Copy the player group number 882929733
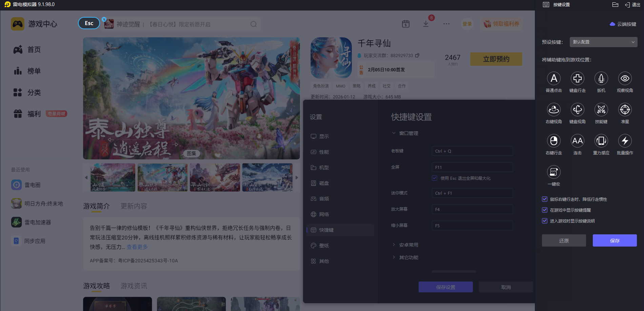The image size is (644, 311). (417, 55)
